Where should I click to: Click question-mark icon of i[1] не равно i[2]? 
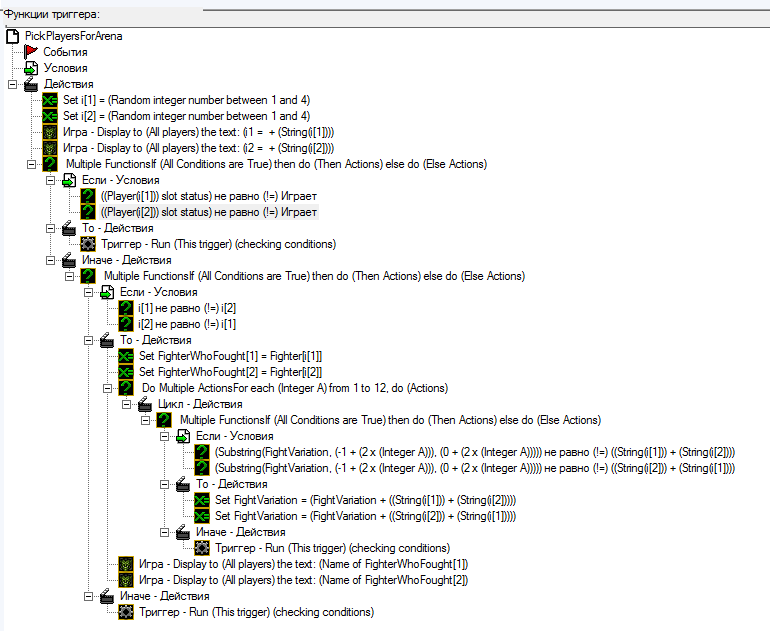tap(126, 308)
